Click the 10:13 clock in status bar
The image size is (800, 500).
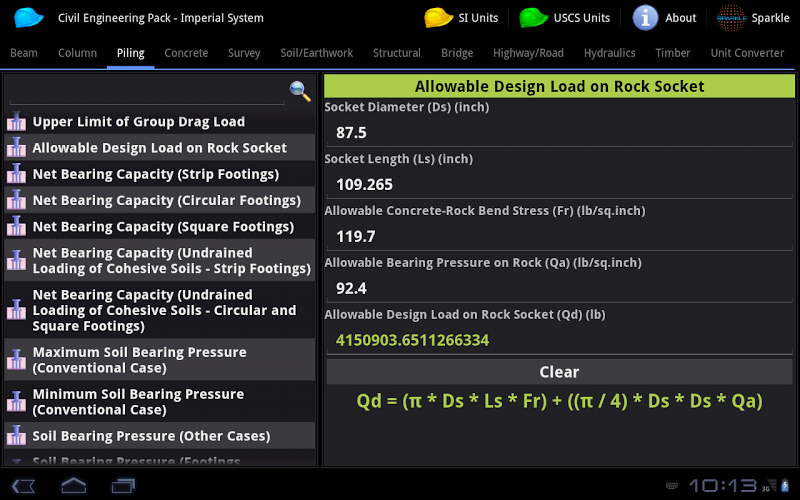pos(722,486)
